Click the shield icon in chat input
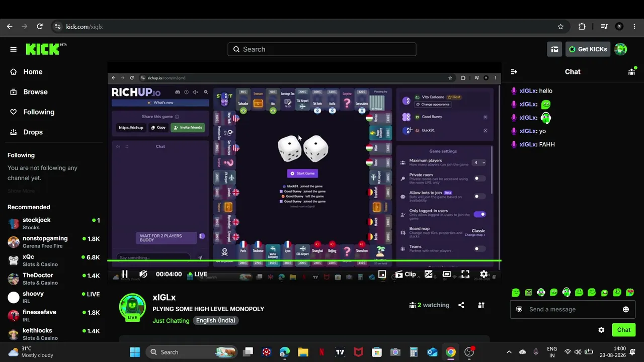Screen dimensions: 644x362 tap(519, 309)
